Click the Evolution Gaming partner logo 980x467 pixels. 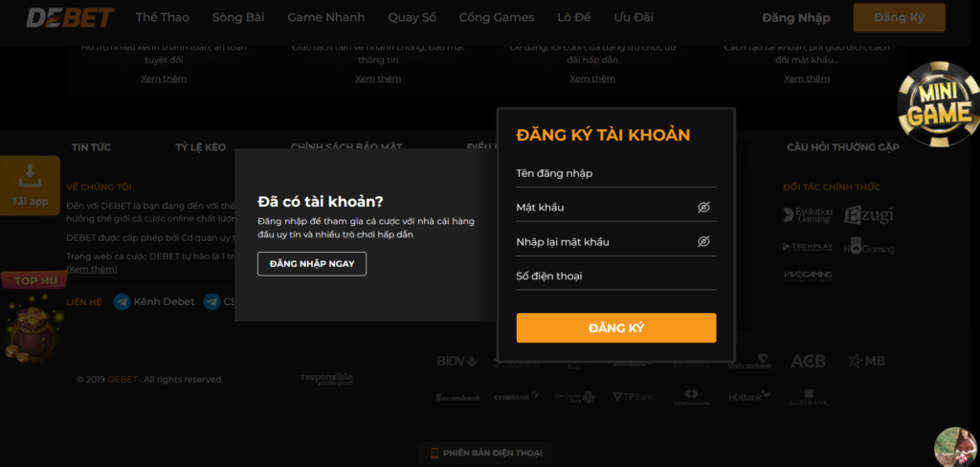click(808, 215)
